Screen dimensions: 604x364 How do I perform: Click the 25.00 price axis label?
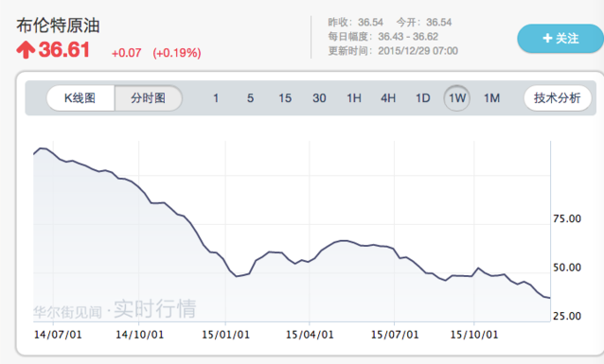click(x=567, y=317)
